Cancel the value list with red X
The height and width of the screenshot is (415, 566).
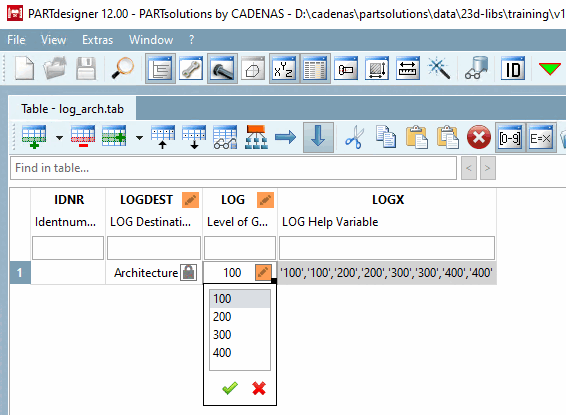(x=259, y=388)
